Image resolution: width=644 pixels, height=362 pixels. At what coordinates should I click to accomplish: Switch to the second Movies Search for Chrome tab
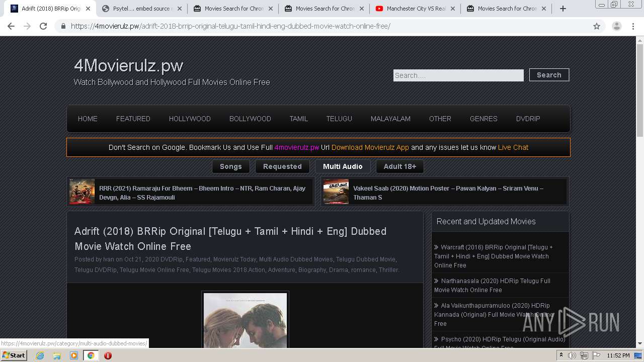click(324, 9)
